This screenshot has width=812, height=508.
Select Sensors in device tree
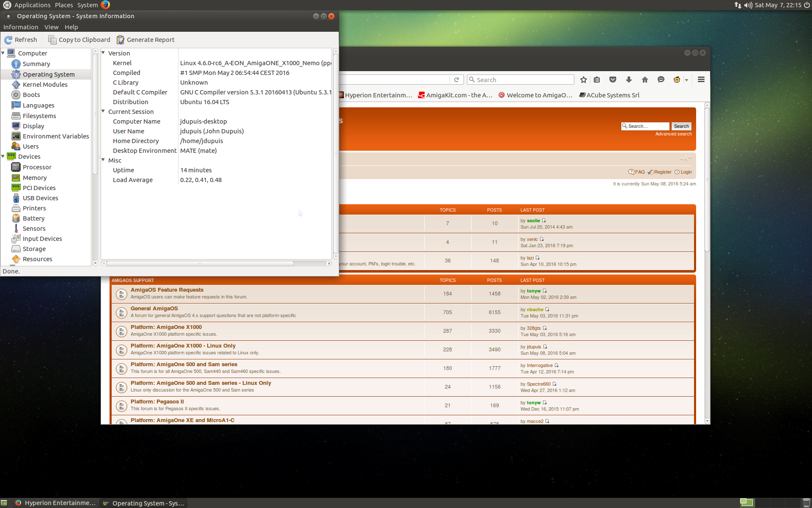pyautogui.click(x=34, y=229)
